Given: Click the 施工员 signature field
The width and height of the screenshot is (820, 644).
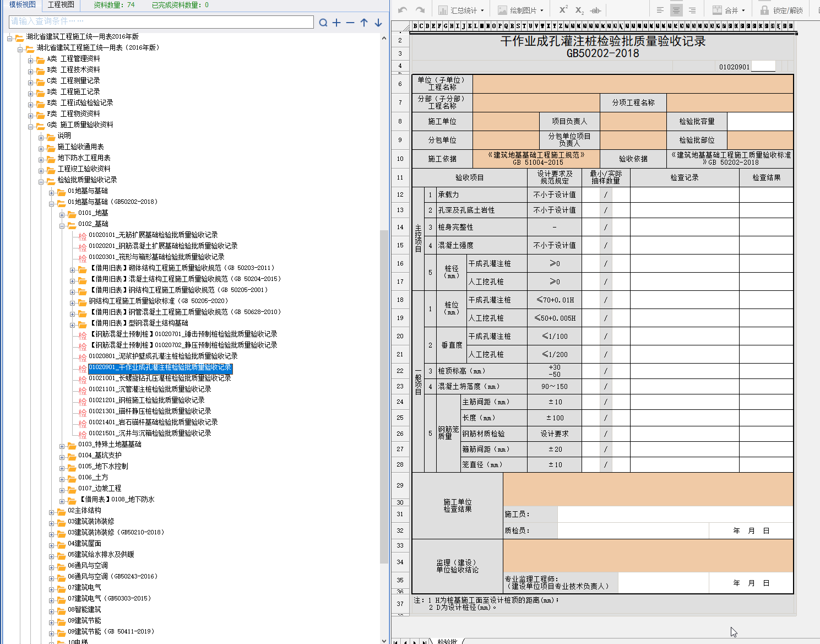Looking at the screenshot, I should 675,514.
